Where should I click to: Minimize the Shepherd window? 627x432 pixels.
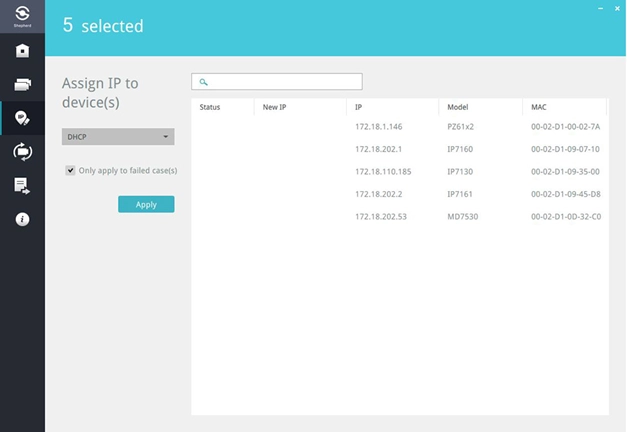pyautogui.click(x=601, y=8)
